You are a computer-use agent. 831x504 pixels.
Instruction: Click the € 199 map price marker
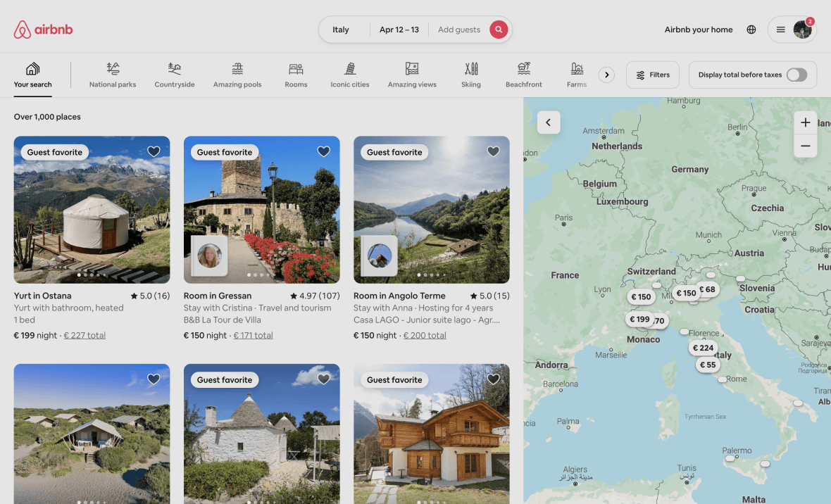pos(639,319)
